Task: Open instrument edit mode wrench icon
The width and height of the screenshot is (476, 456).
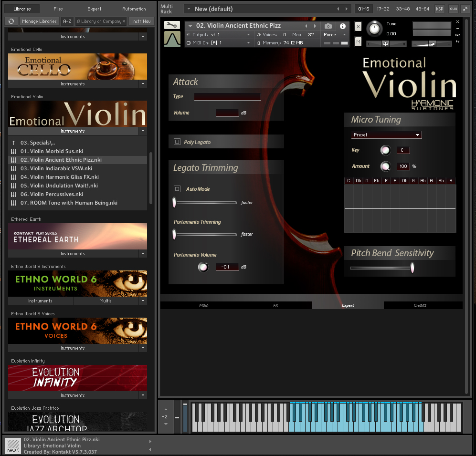Action: click(x=172, y=25)
